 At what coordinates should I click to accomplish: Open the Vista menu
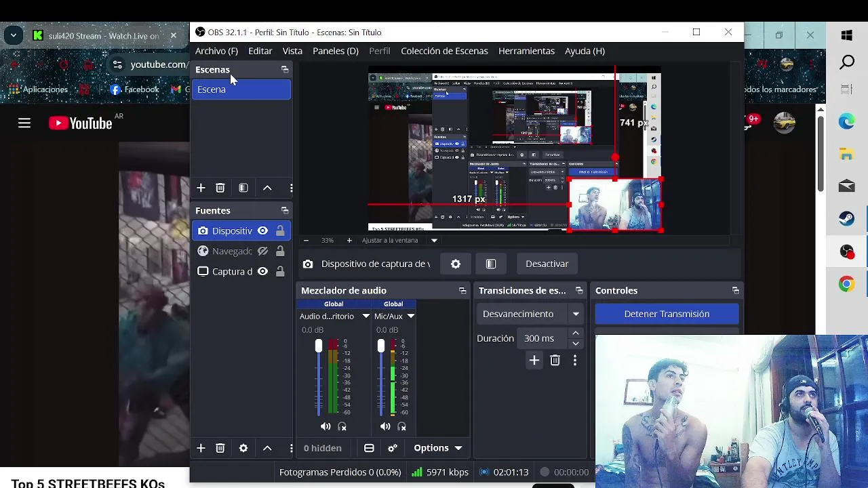pyautogui.click(x=292, y=51)
